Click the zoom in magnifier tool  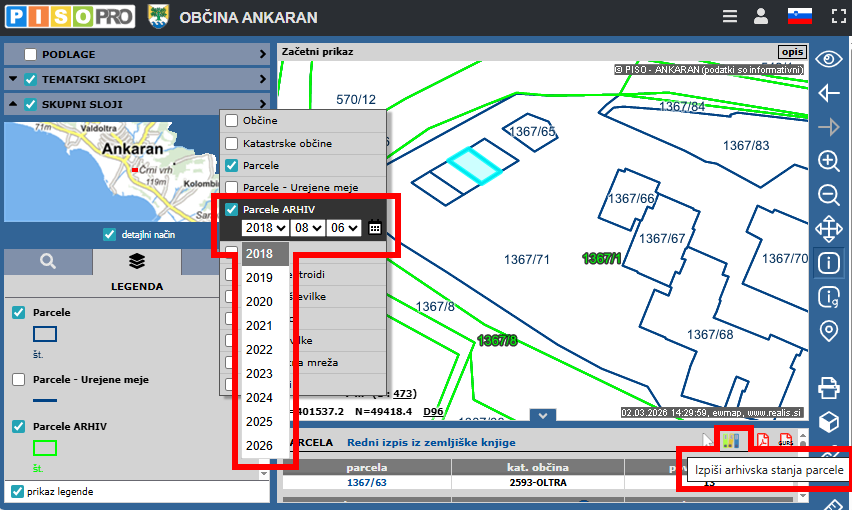(828, 161)
